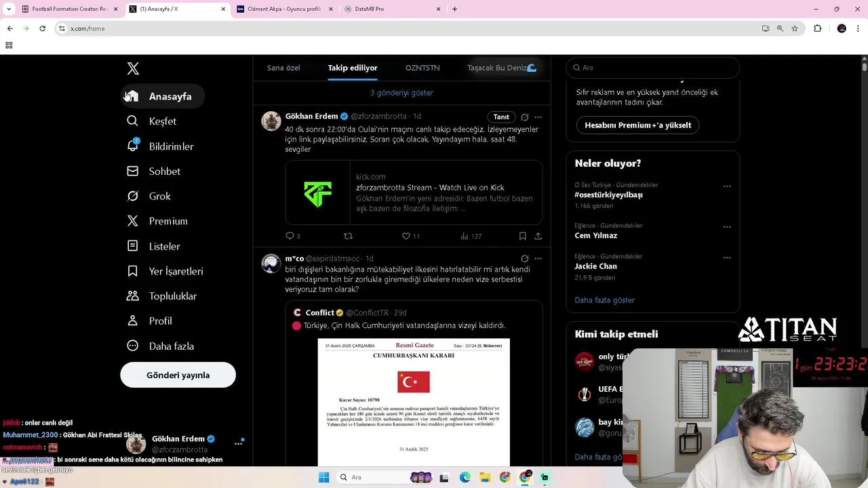Open Resmi Gazete image in quoted post
868x488 pixels.
[x=414, y=402]
